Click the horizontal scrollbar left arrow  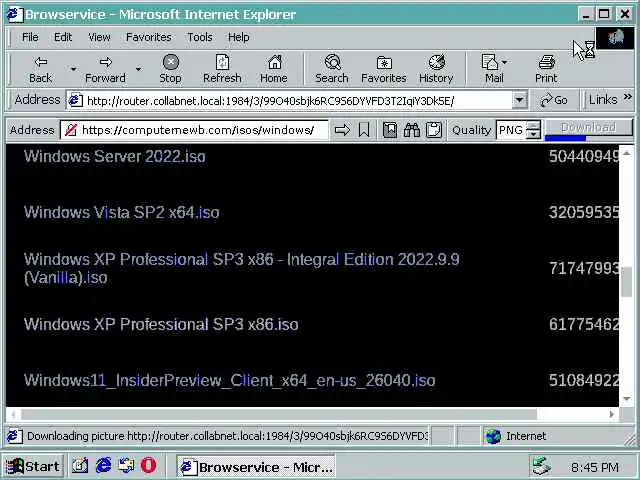(13, 414)
